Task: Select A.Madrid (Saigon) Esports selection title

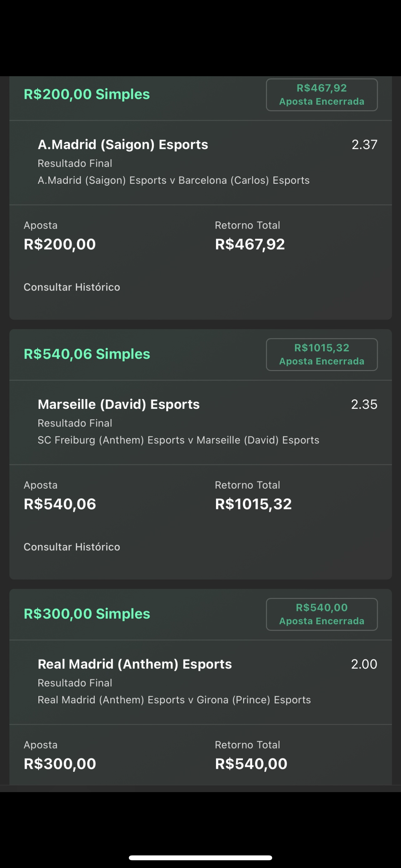Action: [x=123, y=145]
